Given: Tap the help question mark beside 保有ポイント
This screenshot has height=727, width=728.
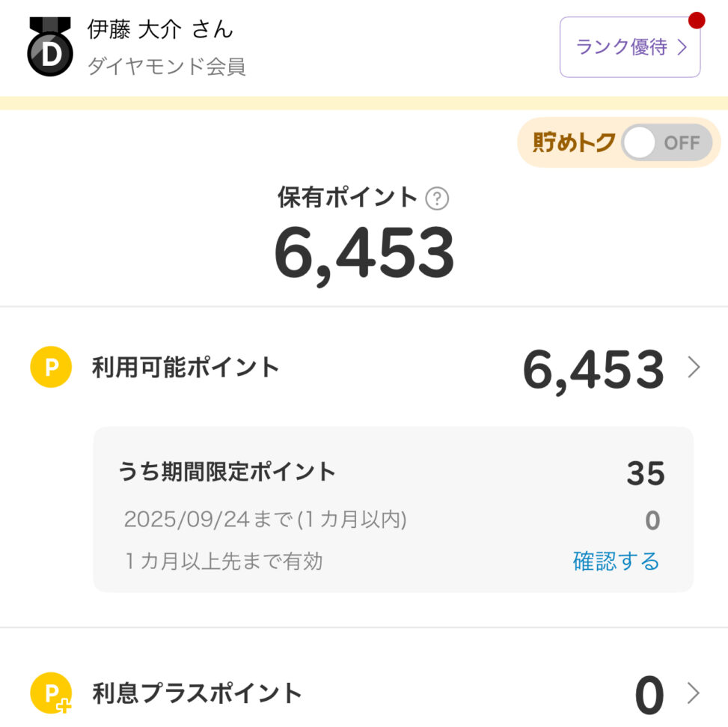Looking at the screenshot, I should point(437,198).
